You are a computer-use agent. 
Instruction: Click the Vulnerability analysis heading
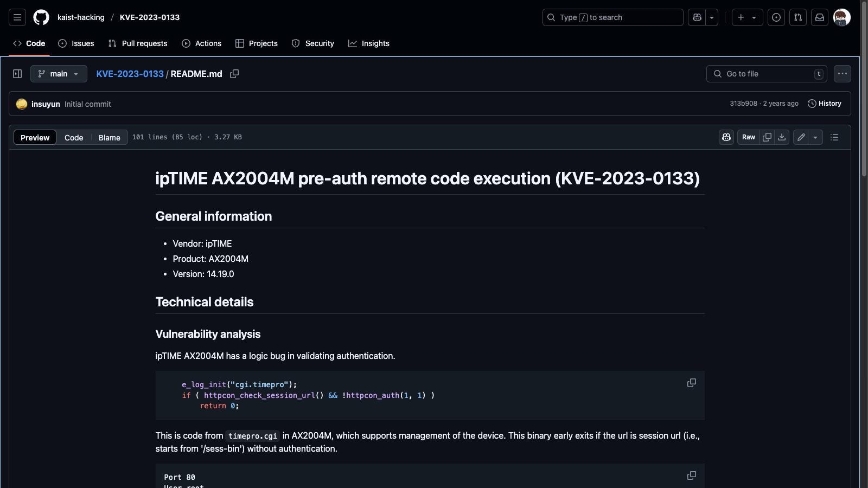tap(208, 334)
